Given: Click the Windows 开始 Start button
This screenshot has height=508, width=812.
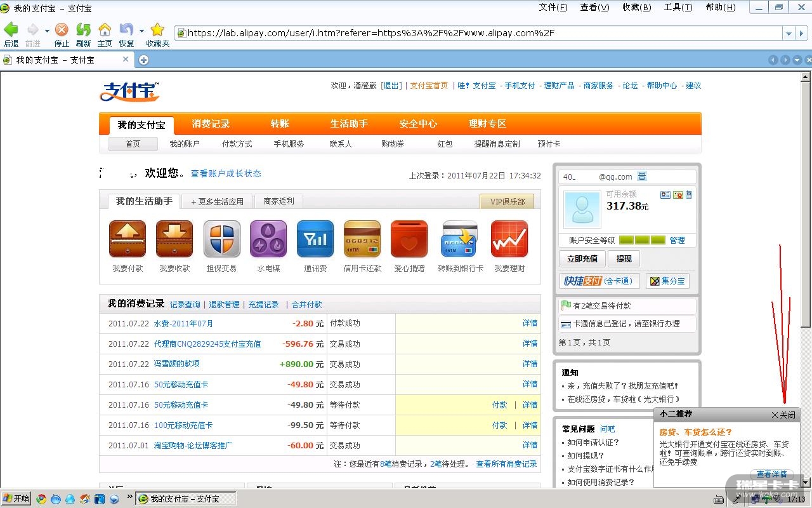Looking at the screenshot, I should (x=16, y=498).
